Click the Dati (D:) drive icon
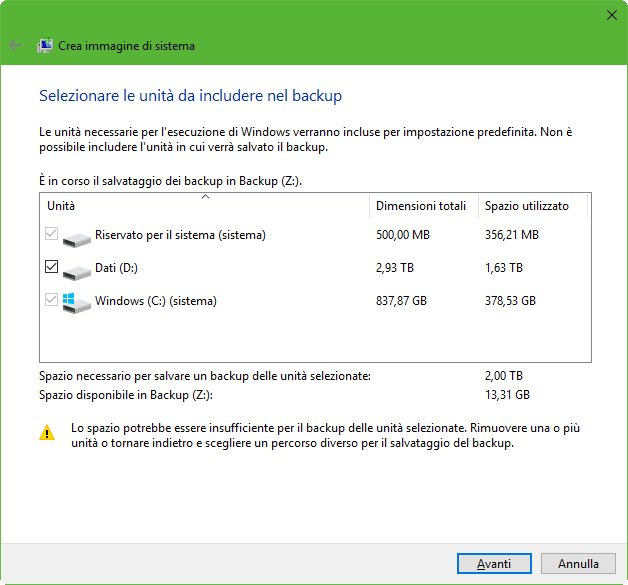Viewport: 628px width, 585px height. pyautogui.click(x=76, y=270)
